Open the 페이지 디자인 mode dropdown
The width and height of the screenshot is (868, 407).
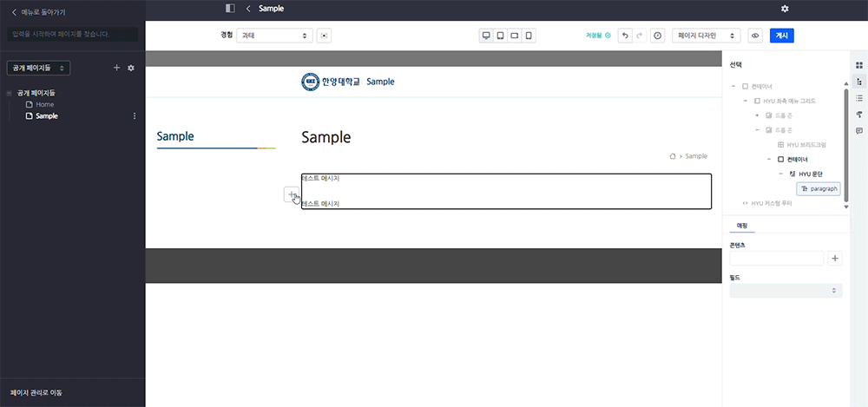707,36
